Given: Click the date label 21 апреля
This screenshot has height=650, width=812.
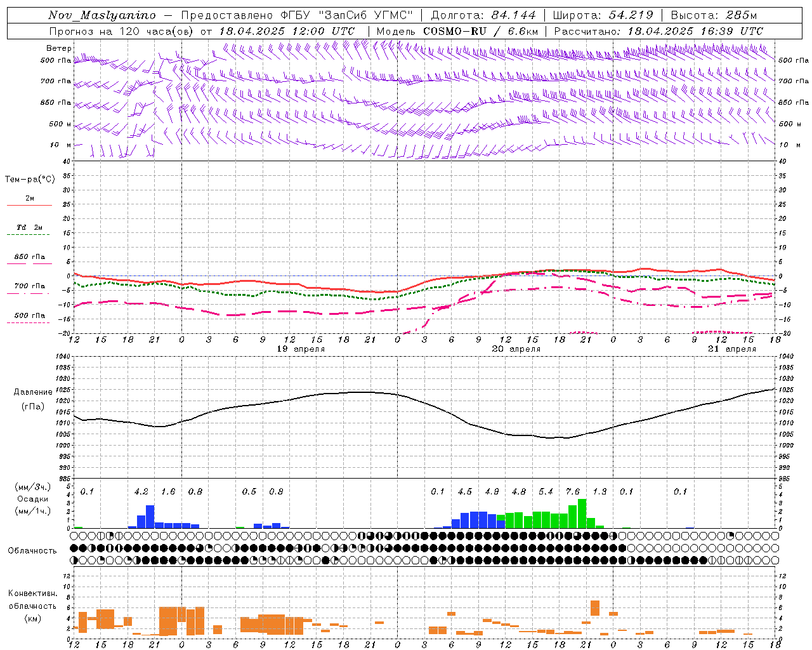Looking at the screenshot, I should click(732, 349).
